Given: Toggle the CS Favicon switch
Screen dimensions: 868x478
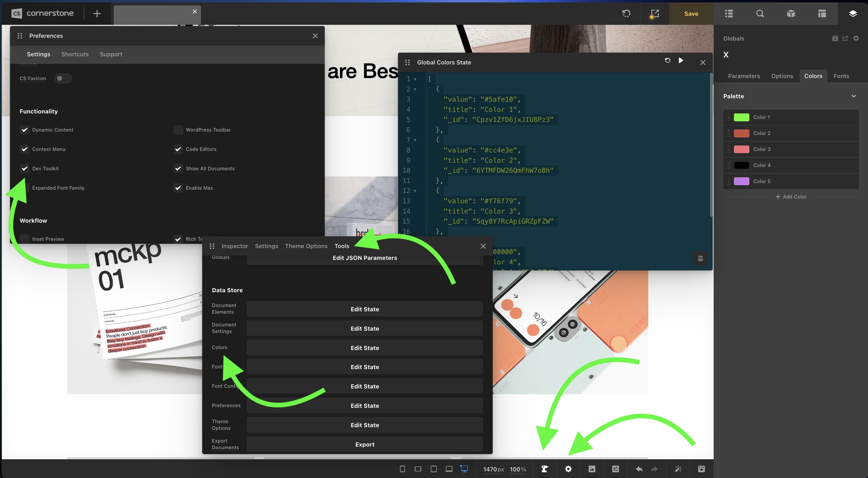Looking at the screenshot, I should [x=63, y=78].
